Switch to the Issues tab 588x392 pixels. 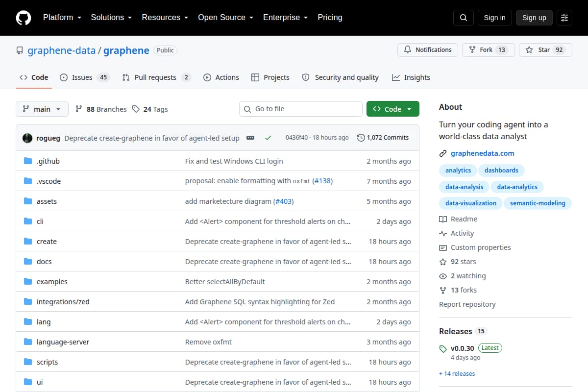(84, 77)
